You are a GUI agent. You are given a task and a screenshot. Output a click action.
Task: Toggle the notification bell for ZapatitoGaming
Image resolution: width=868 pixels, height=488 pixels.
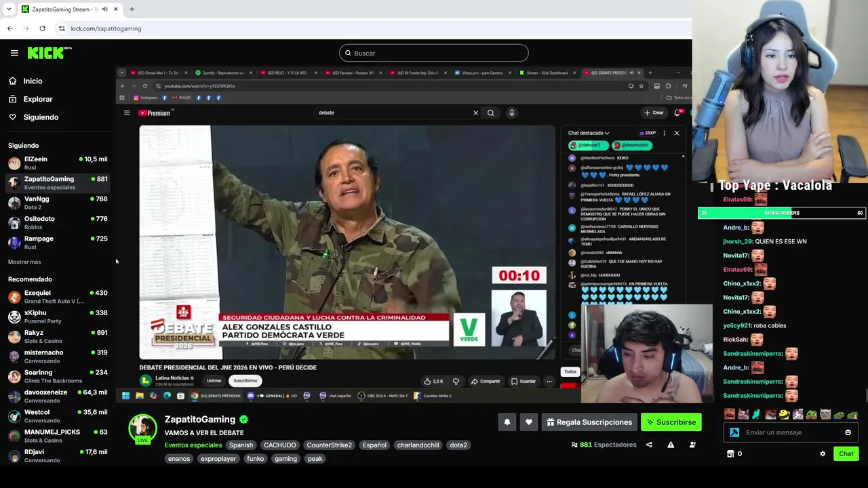507,422
